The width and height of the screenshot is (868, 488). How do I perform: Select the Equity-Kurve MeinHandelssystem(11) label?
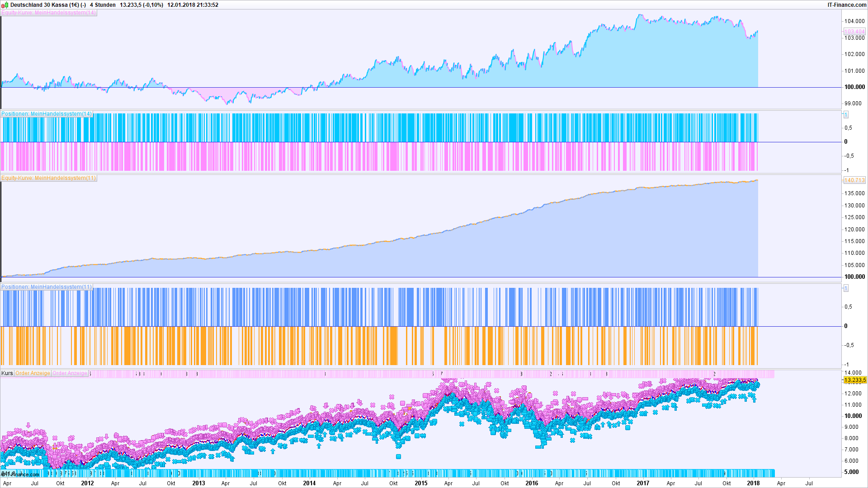tap(49, 178)
